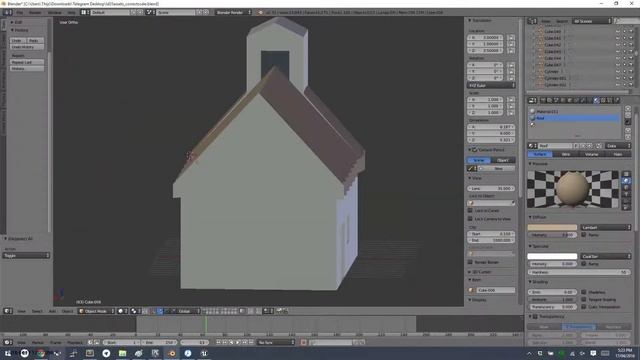640x360 pixels.
Task: Open the Render Layers properties tab
Action: tap(549, 100)
